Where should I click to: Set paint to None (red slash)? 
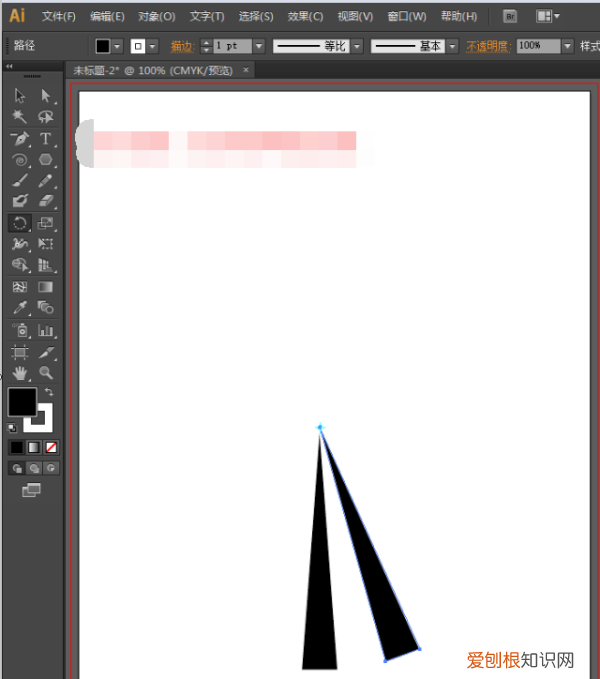click(x=51, y=446)
